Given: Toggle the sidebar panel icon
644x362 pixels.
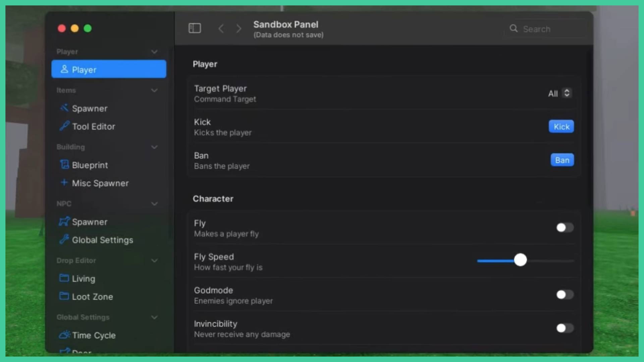Looking at the screenshot, I should [x=195, y=28].
